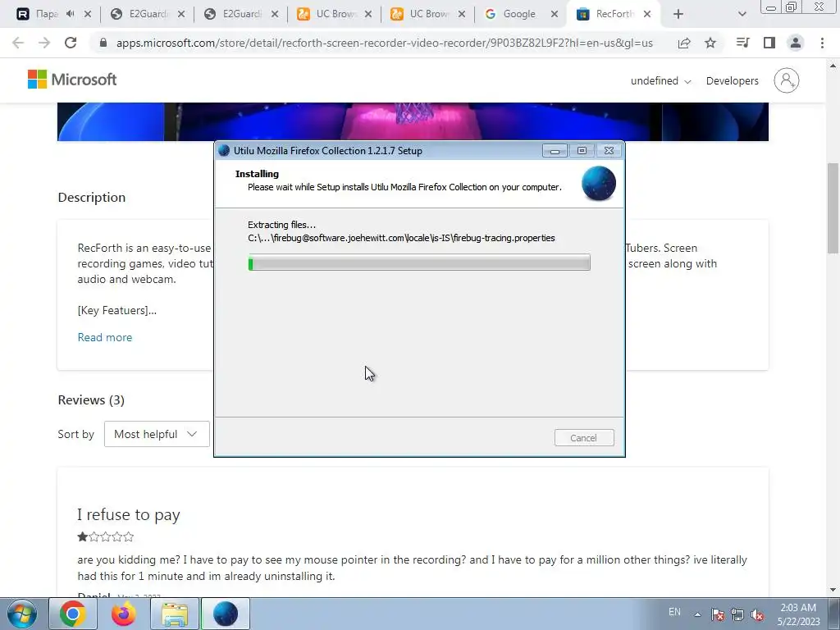Screen dimensions: 840x630
Task: Click the Read more link
Action: [x=104, y=337]
